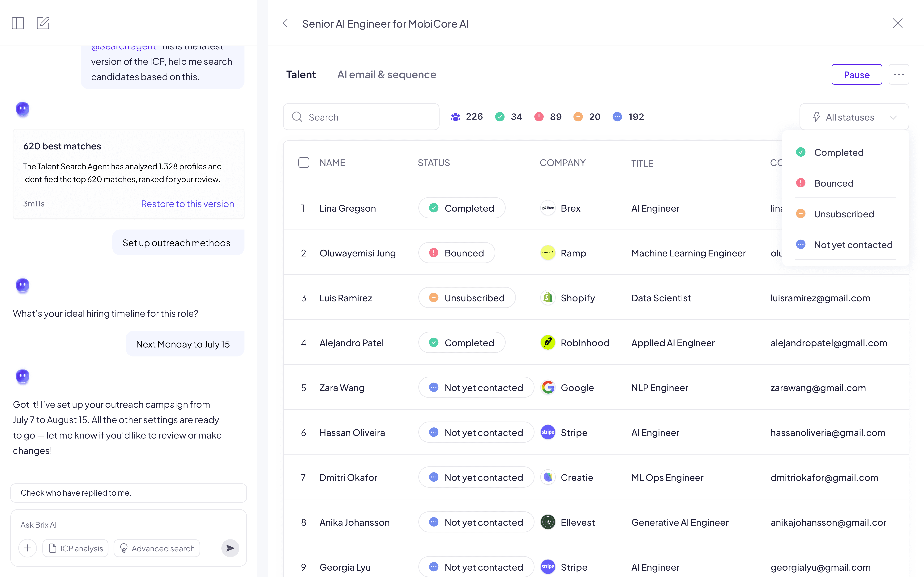
Task: Click the ICP analysis chip button
Action: click(76, 548)
